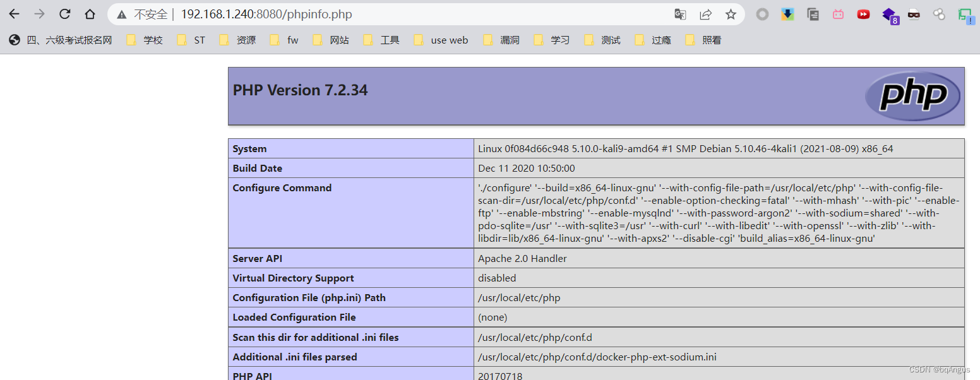Image resolution: width=980 pixels, height=380 pixels.
Task: Open the masked-face extension icon
Action: tap(914, 14)
